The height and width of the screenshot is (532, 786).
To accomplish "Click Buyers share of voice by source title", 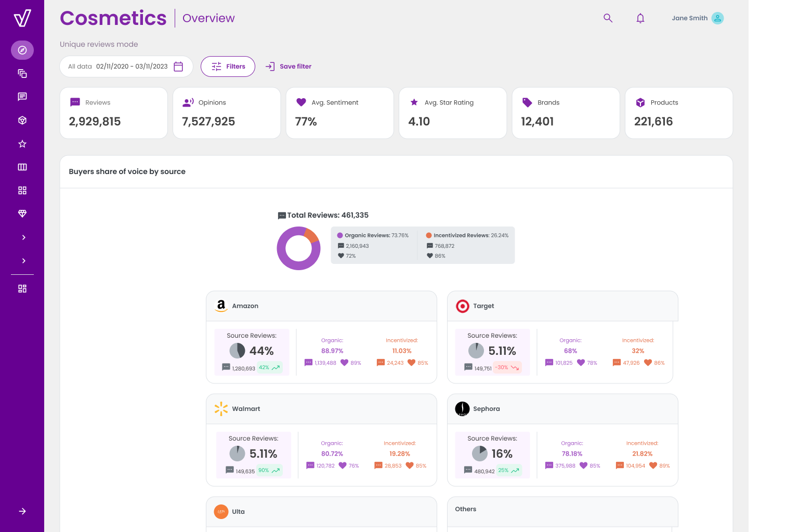I will pos(127,171).
